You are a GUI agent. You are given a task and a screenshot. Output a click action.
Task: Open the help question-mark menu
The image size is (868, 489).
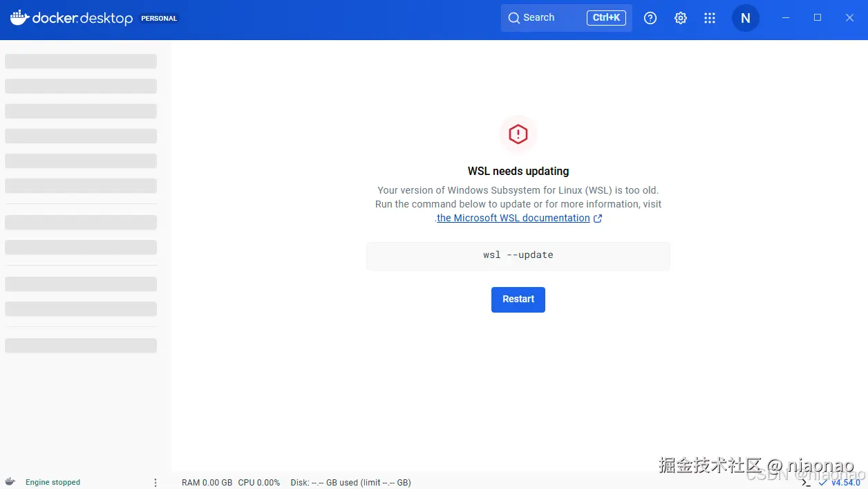[650, 18]
